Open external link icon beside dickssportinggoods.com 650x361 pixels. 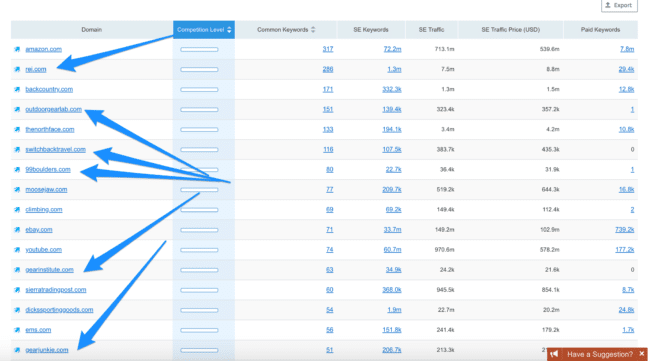(x=17, y=310)
